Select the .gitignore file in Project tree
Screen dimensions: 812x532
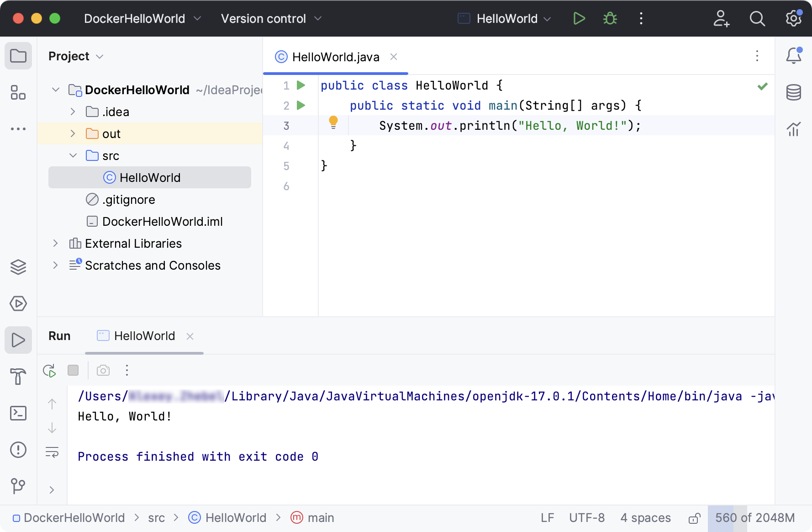point(128,199)
